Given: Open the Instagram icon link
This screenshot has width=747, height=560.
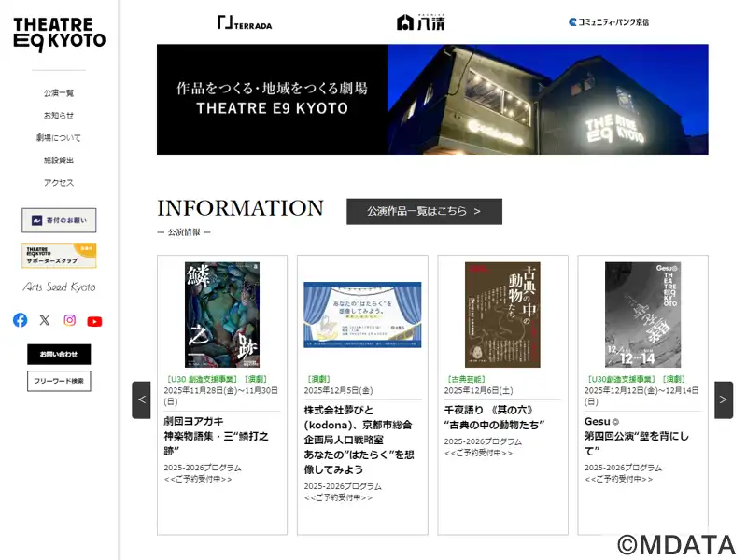Looking at the screenshot, I should 69,320.
